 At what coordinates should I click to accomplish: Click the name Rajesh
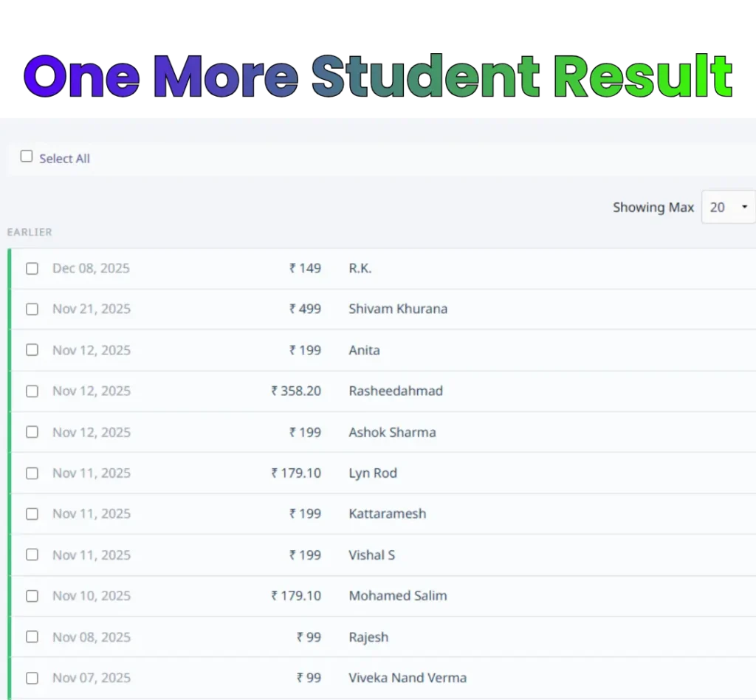pyautogui.click(x=368, y=636)
